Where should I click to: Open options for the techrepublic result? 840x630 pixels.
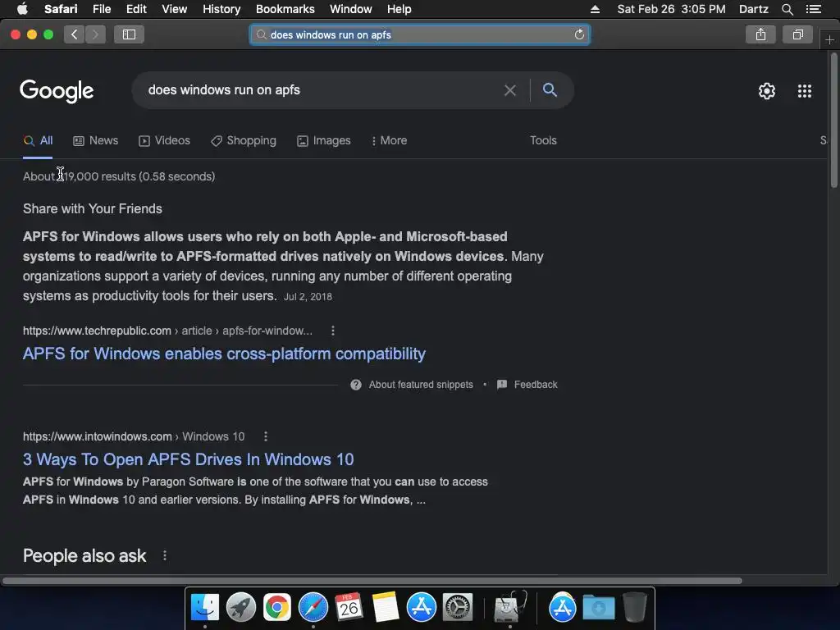point(333,331)
